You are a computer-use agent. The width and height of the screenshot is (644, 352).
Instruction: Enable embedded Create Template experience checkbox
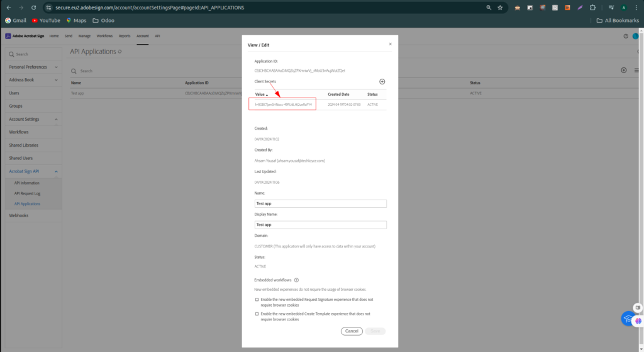tap(257, 314)
